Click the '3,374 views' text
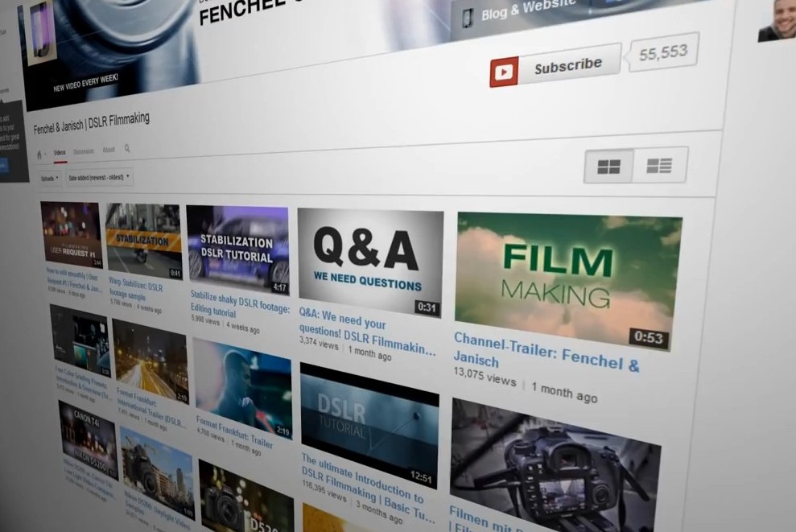796x532 pixels. (319, 343)
